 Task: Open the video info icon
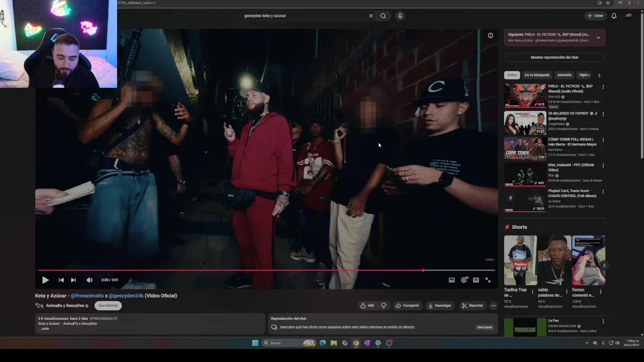click(x=491, y=35)
